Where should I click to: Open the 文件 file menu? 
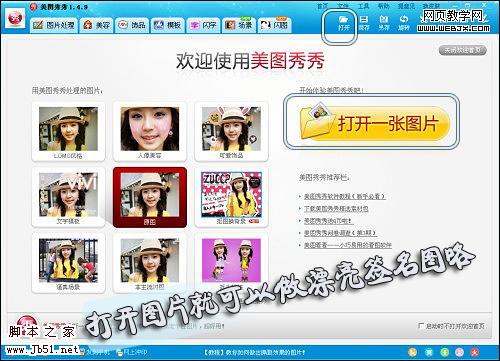[x=343, y=6]
